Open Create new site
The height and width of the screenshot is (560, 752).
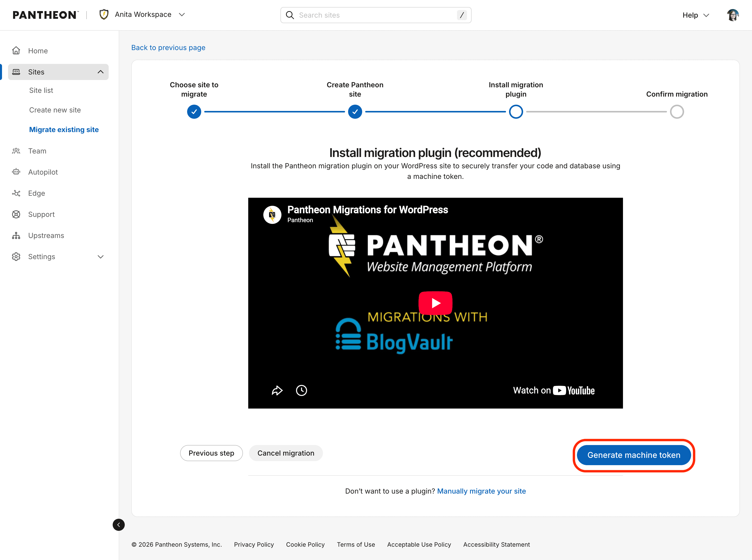pyautogui.click(x=55, y=110)
